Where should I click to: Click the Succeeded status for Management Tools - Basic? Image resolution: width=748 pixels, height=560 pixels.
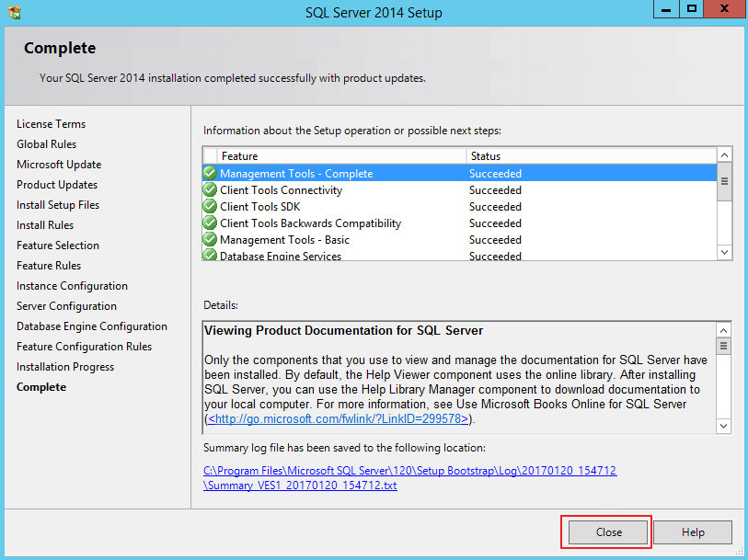[495, 240]
